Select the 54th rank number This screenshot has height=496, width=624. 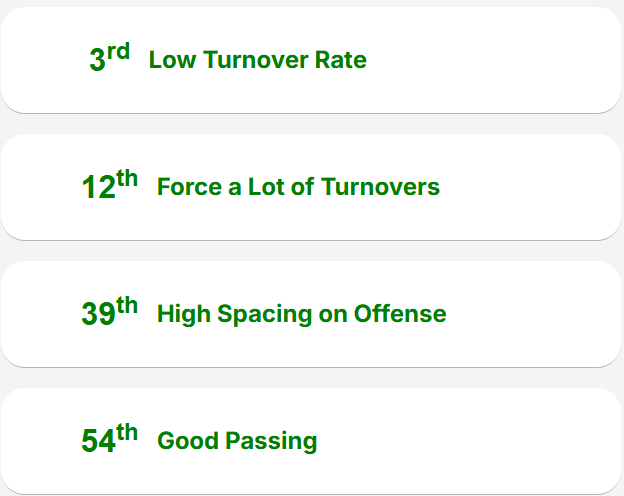click(x=98, y=442)
